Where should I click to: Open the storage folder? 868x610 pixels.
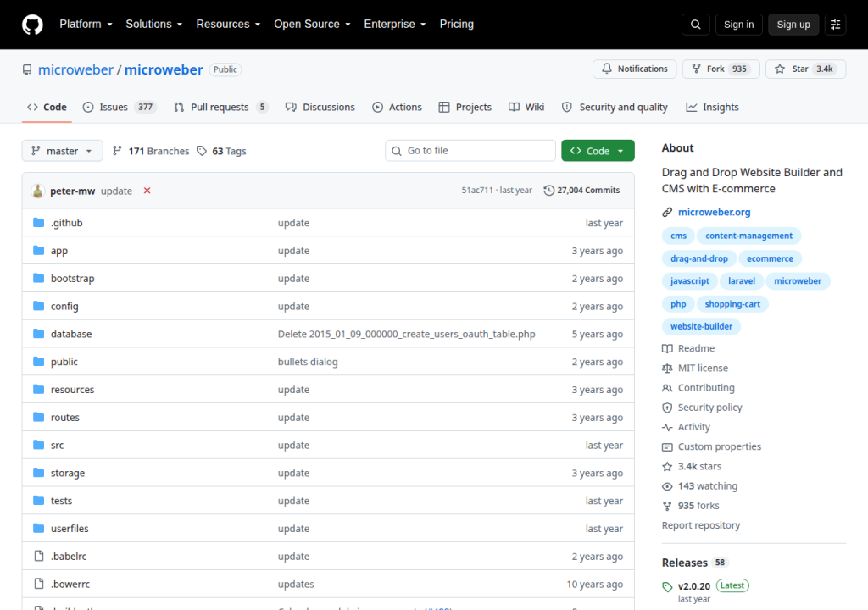(68, 474)
